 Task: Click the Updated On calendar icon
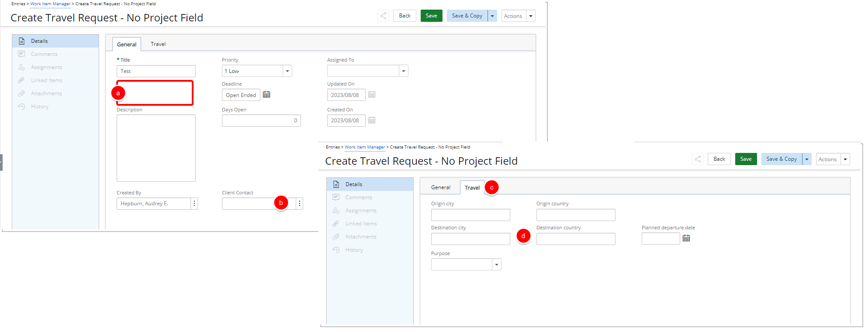click(x=372, y=95)
